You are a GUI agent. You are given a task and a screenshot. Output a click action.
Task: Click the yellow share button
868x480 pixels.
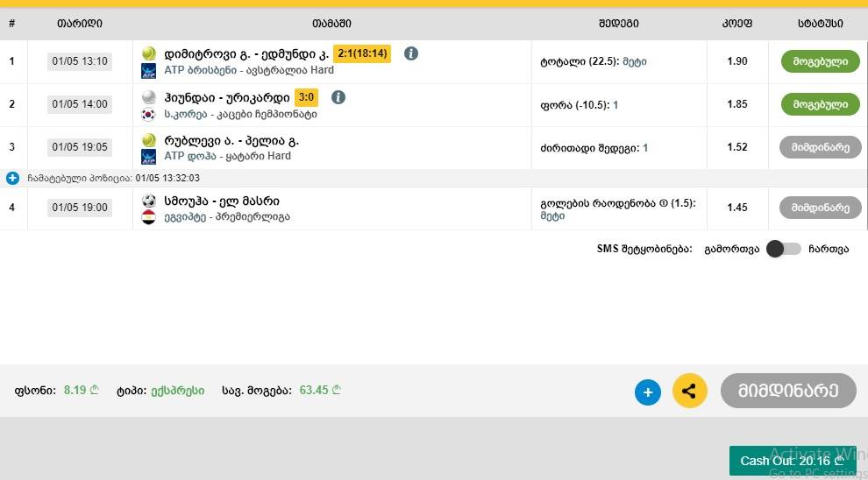(689, 391)
